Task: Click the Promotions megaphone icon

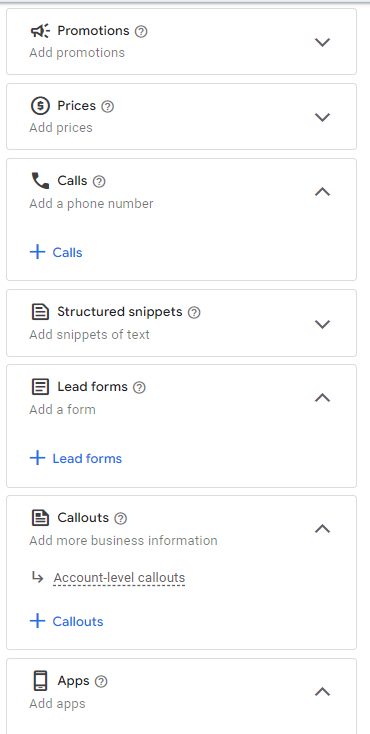Action: [40, 31]
